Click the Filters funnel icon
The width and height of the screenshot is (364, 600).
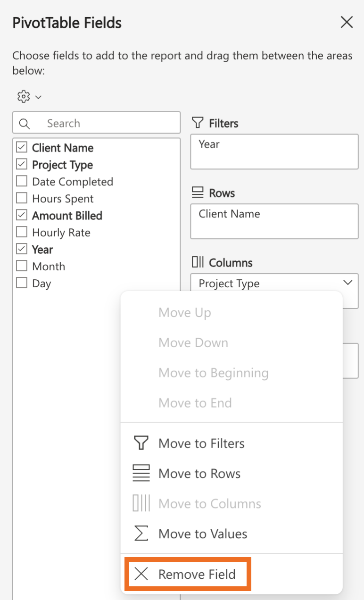198,124
